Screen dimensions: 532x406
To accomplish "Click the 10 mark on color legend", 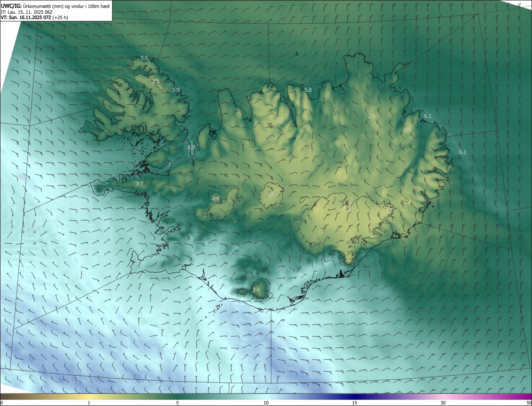I will point(266,403).
